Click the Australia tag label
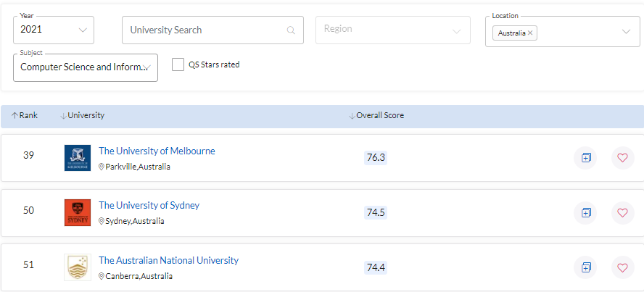This screenshot has width=644, height=292. pos(511,33)
